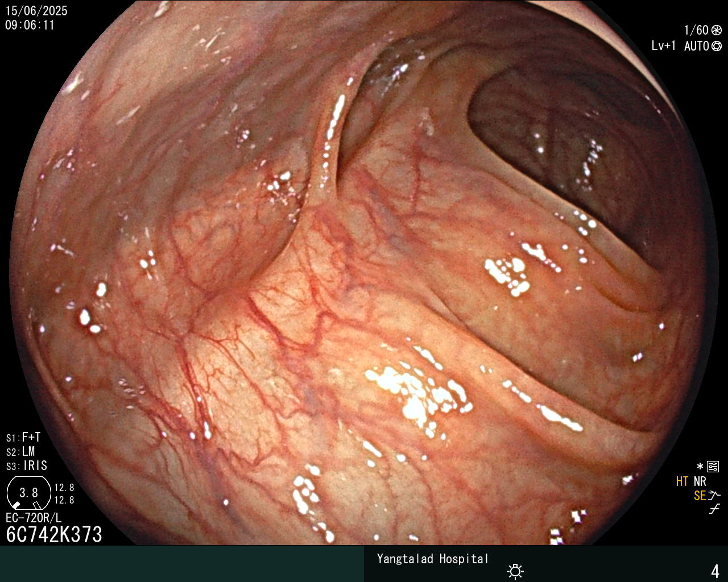
Task: Click the endoscopic colon image view
Action: click(x=364, y=273)
